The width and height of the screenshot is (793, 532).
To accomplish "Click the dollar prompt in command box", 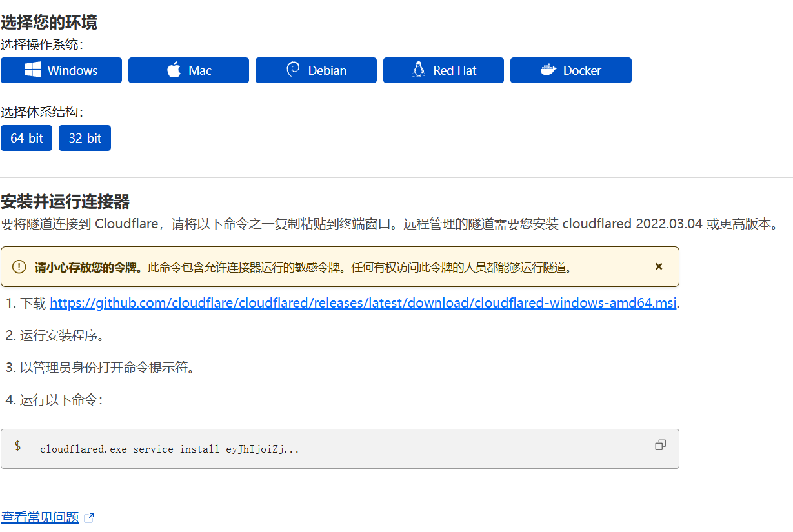I will [17, 446].
